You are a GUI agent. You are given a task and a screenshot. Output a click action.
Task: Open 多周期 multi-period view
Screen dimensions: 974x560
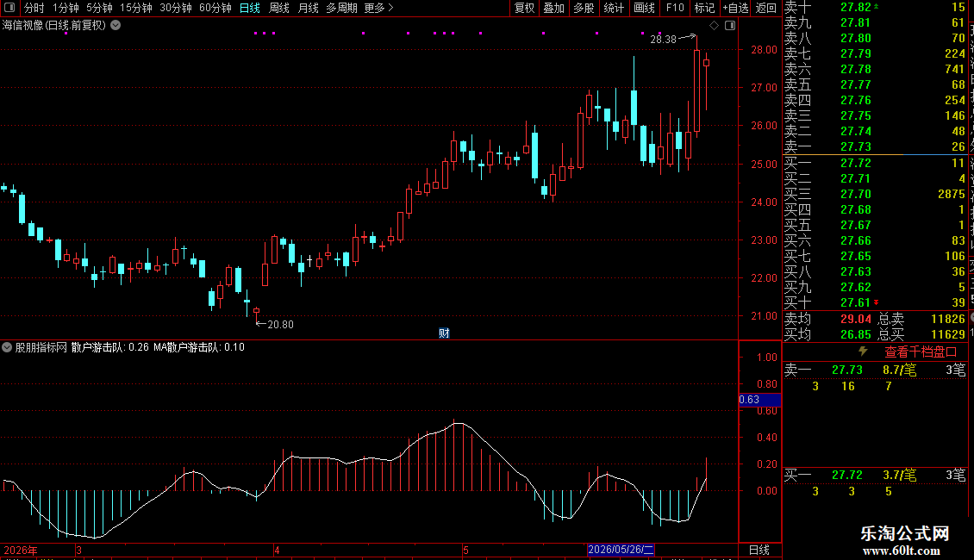click(341, 8)
